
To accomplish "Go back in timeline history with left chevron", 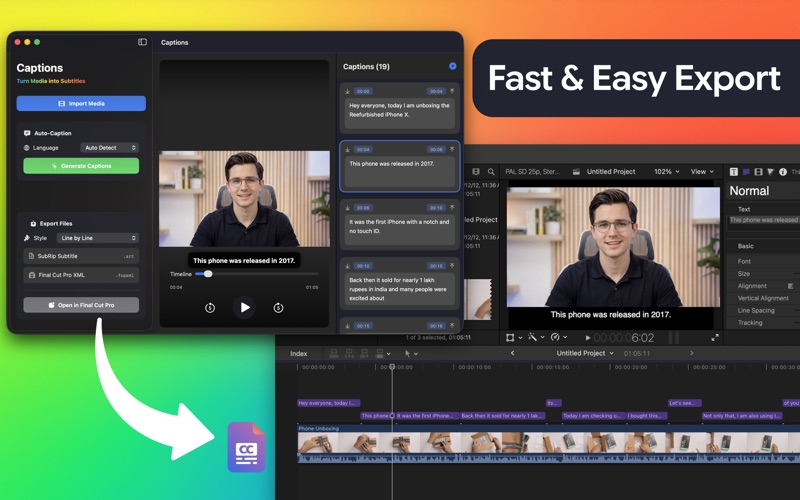I will click(x=512, y=353).
